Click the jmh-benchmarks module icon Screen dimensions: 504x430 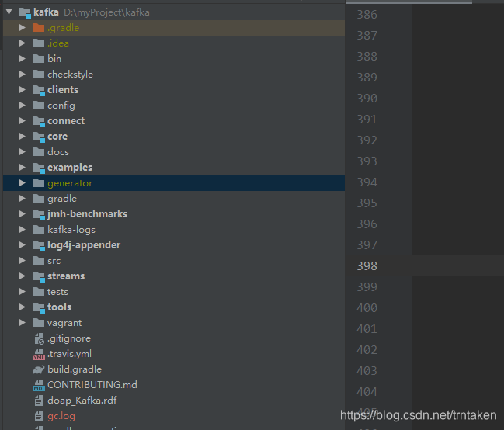point(39,214)
